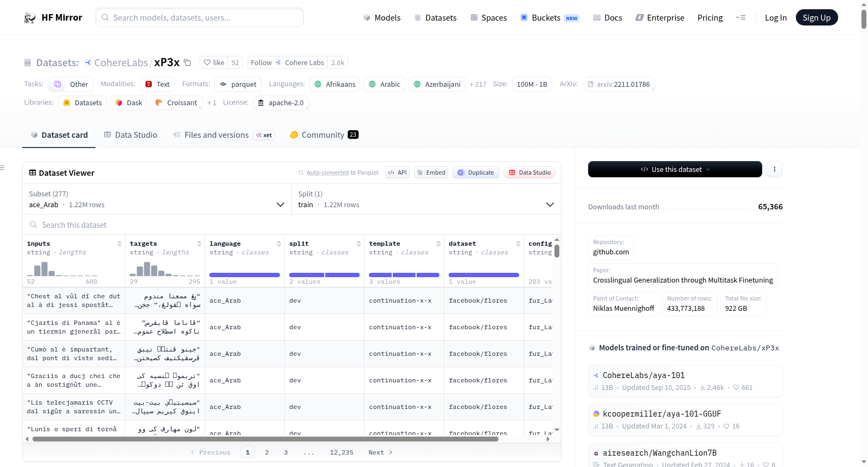Click the Embed button

(x=430, y=172)
